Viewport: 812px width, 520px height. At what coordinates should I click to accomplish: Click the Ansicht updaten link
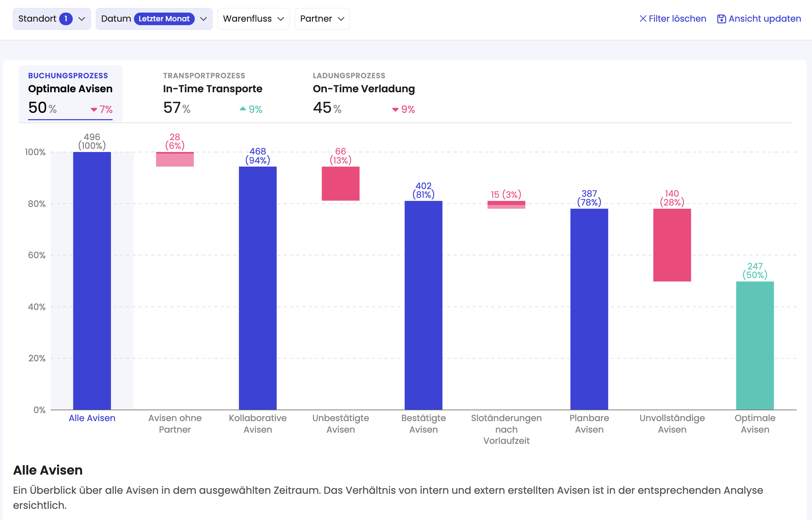point(764,19)
